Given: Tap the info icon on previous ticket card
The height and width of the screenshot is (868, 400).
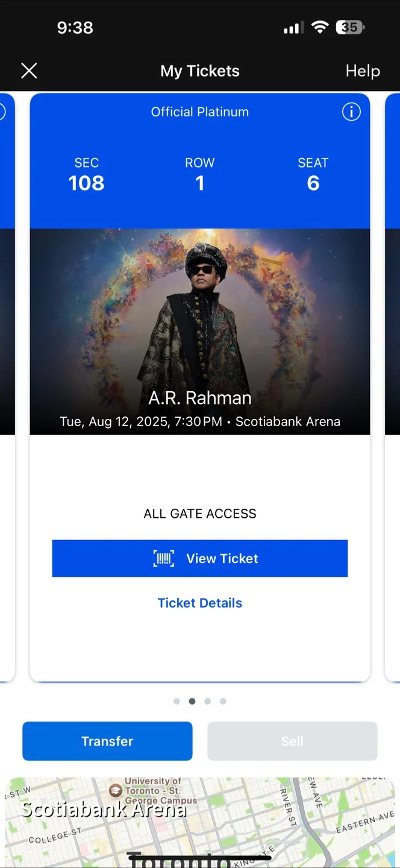Looking at the screenshot, I should click(2, 112).
